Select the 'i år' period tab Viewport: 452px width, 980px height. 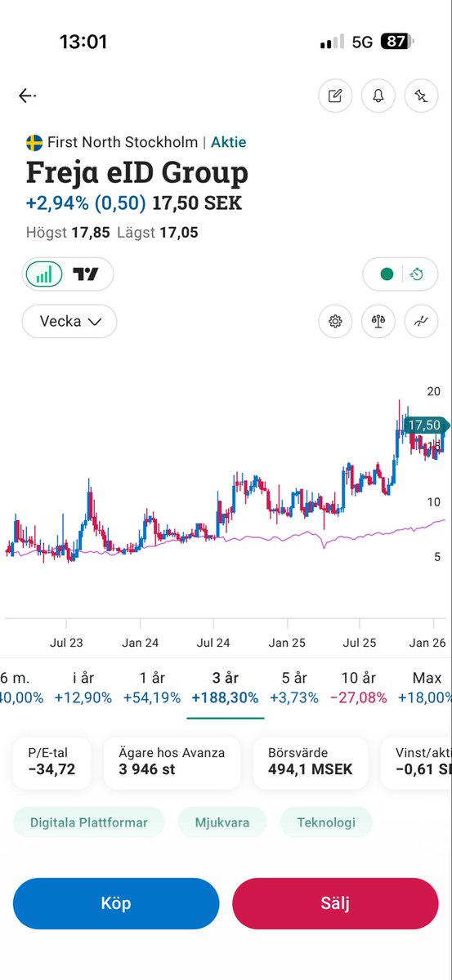(x=84, y=688)
